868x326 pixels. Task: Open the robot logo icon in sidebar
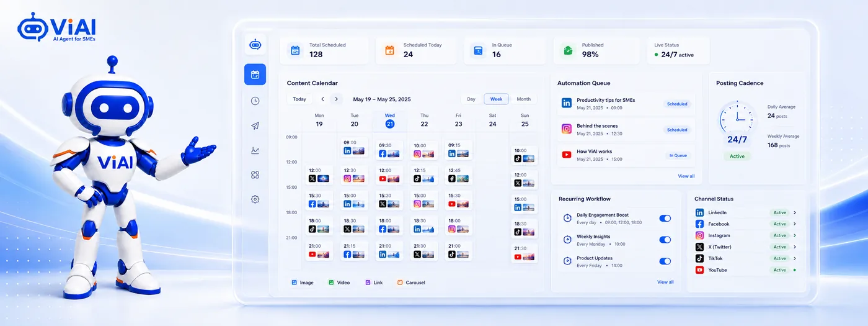pos(255,44)
